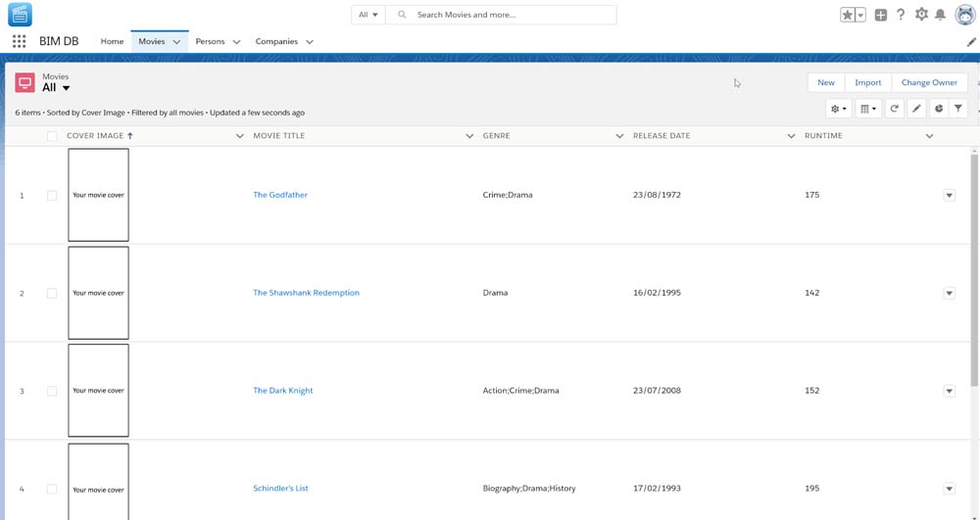Image resolution: width=980 pixels, height=520 pixels.
Task: Refresh the Movies list view
Action: [x=894, y=109]
